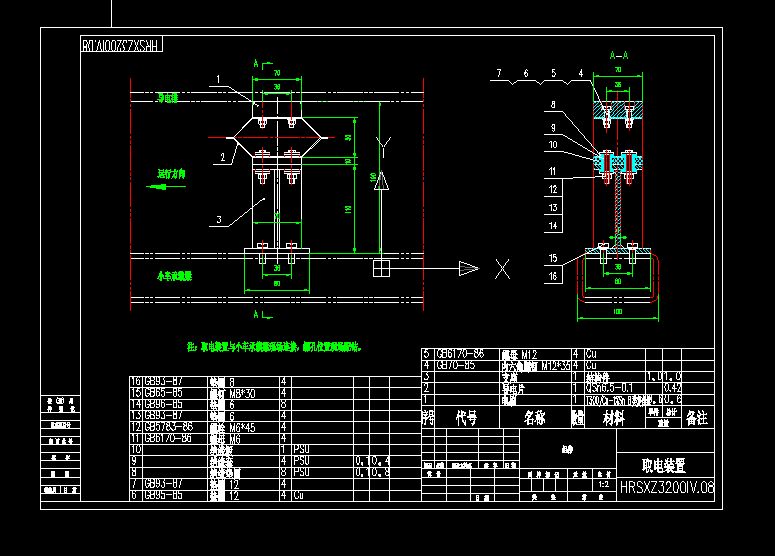Screen dimensions: 775x556
Task: Select the green note text below the views
Action: pyautogui.click(x=274, y=347)
